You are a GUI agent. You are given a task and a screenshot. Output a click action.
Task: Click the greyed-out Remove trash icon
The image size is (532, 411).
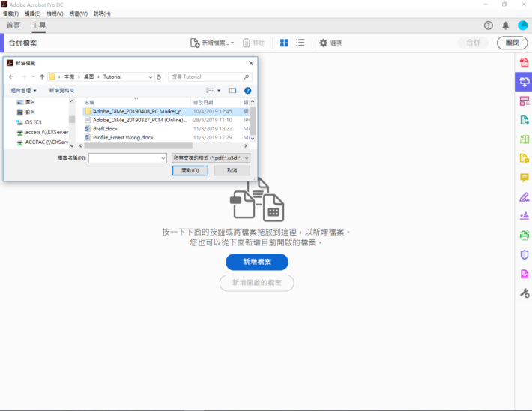246,43
